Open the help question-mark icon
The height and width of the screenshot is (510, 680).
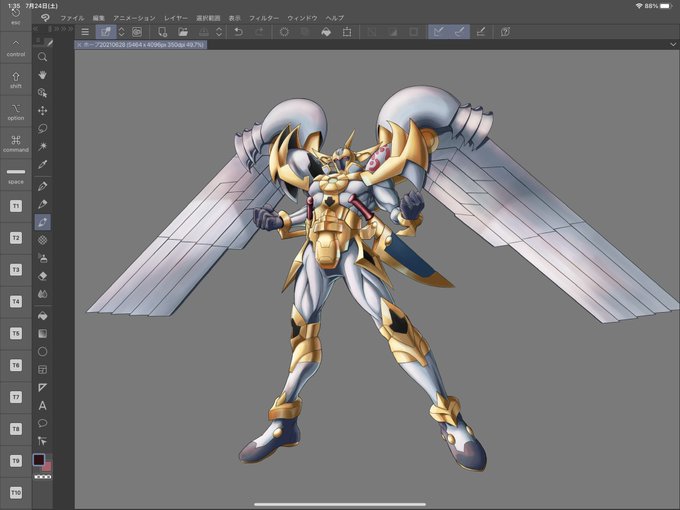[x=505, y=32]
